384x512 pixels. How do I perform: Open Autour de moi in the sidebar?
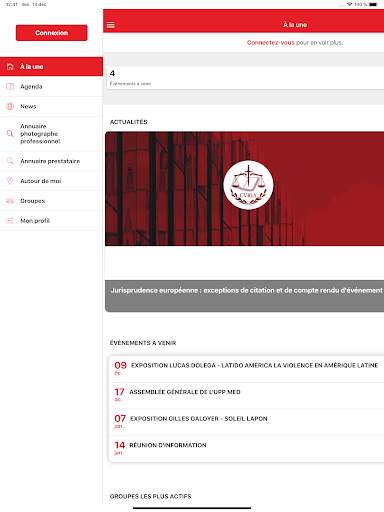[51, 181]
